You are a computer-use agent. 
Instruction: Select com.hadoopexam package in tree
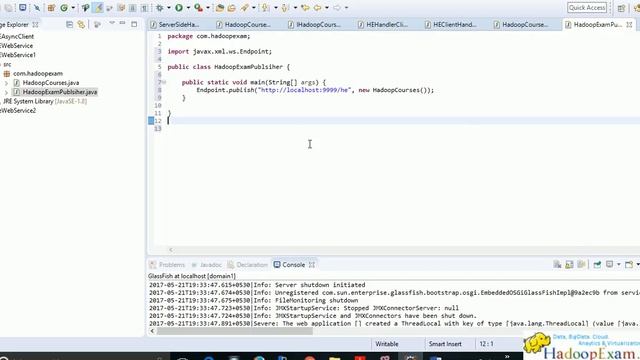coord(38,73)
